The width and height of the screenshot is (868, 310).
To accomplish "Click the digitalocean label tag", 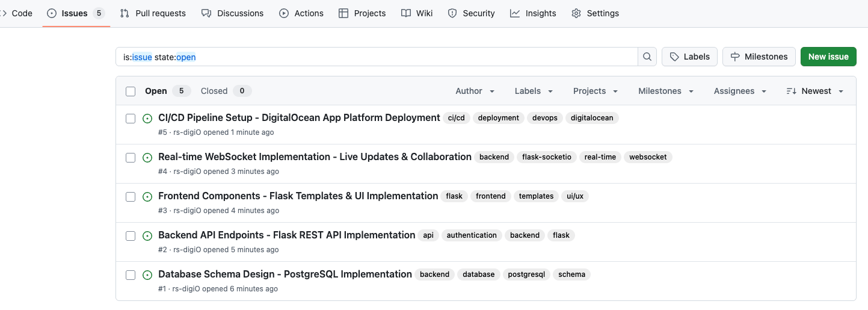I will point(592,118).
